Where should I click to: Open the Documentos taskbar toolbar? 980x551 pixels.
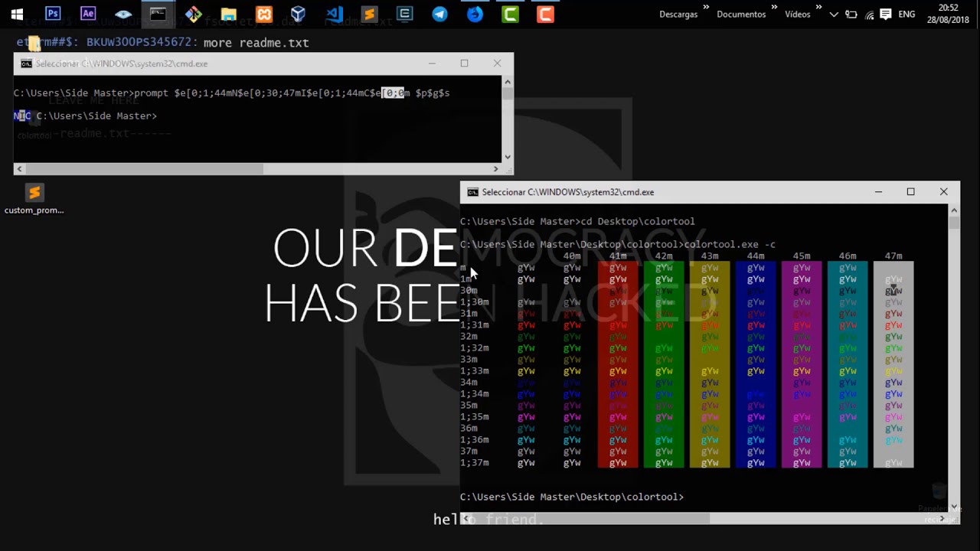(x=741, y=14)
